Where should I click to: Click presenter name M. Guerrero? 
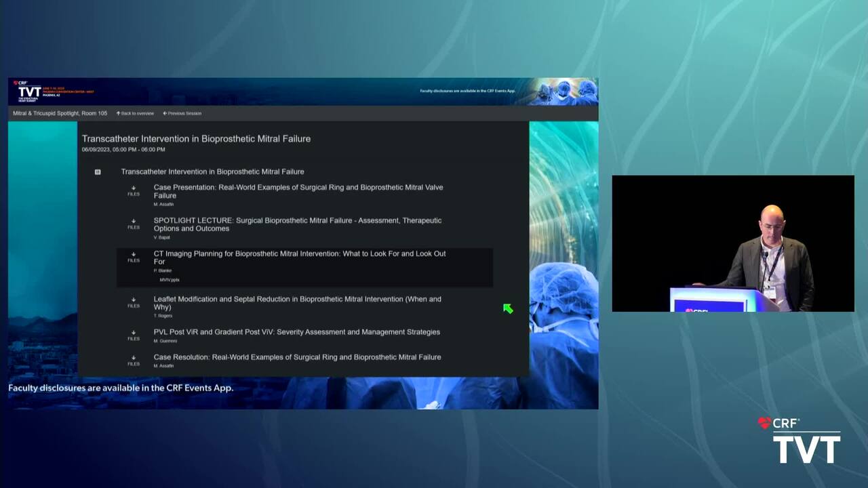[165, 341]
